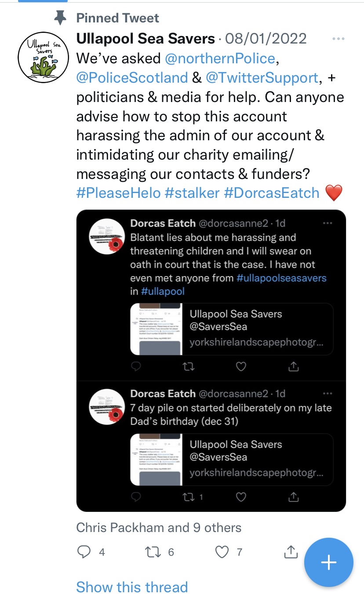The image size is (364, 594).
Task: Tap the #DorcasEatch hashtag
Action: (272, 193)
